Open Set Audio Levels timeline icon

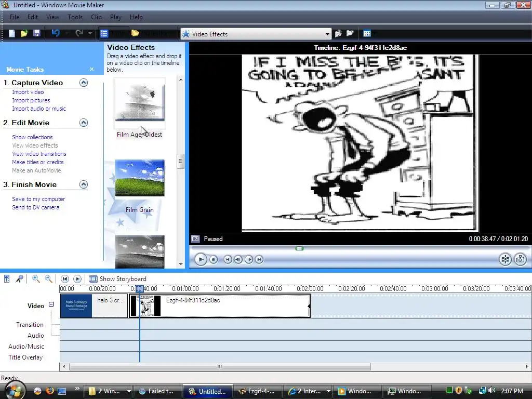coord(7,279)
